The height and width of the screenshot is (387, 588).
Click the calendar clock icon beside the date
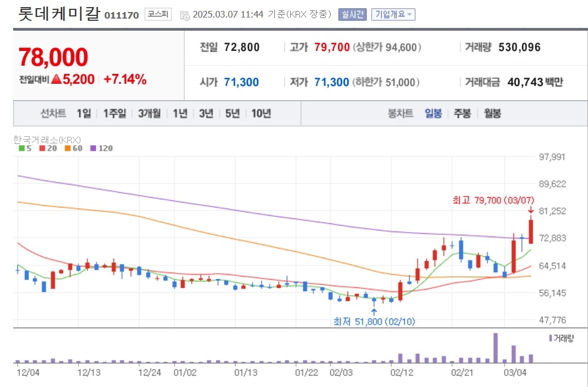click(185, 15)
